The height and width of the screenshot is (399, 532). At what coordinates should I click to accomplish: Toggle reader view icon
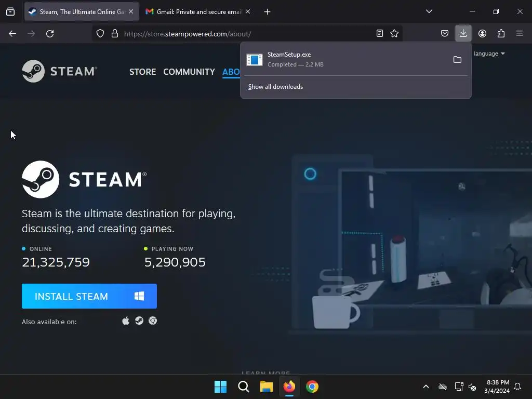(x=380, y=33)
